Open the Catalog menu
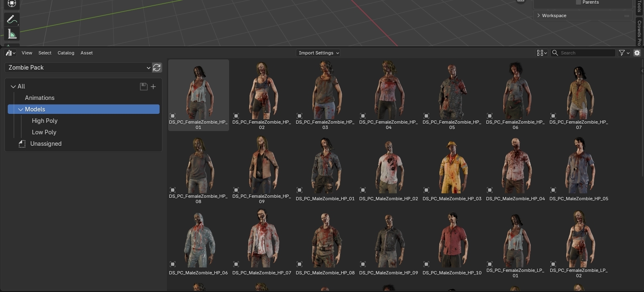Image resolution: width=644 pixels, height=292 pixels. point(66,53)
